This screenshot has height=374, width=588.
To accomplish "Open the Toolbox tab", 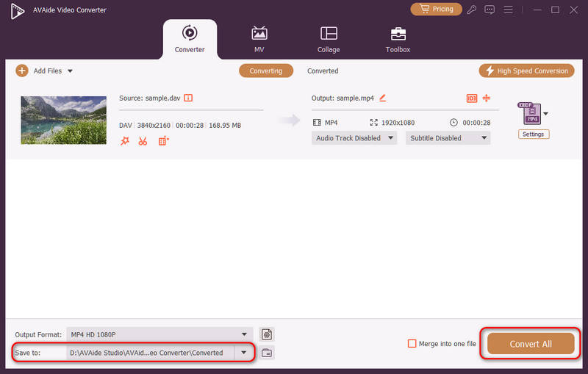I will coord(398,39).
